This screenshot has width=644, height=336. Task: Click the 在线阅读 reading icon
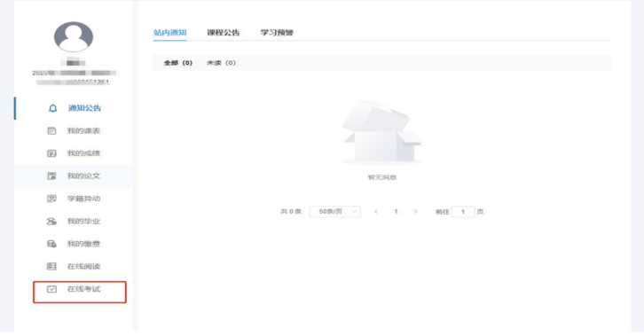point(51,266)
